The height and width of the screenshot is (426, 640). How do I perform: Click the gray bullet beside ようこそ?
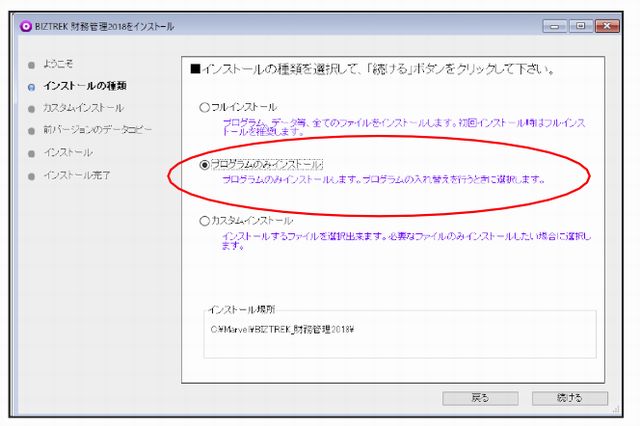click(31, 65)
